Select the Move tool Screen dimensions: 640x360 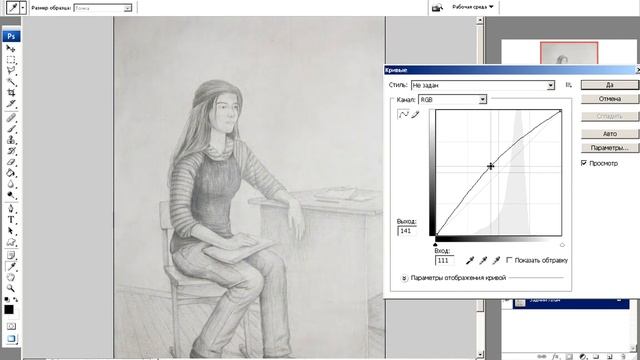pos(11,49)
